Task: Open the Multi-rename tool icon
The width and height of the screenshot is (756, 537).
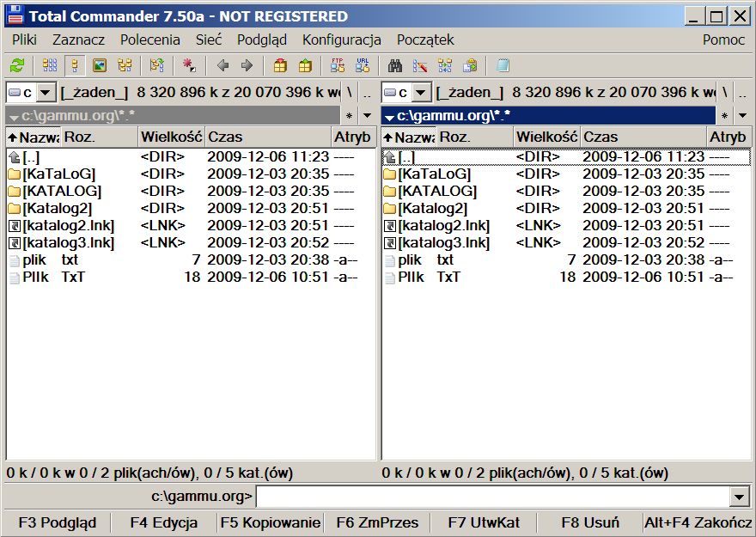Action: click(x=420, y=65)
